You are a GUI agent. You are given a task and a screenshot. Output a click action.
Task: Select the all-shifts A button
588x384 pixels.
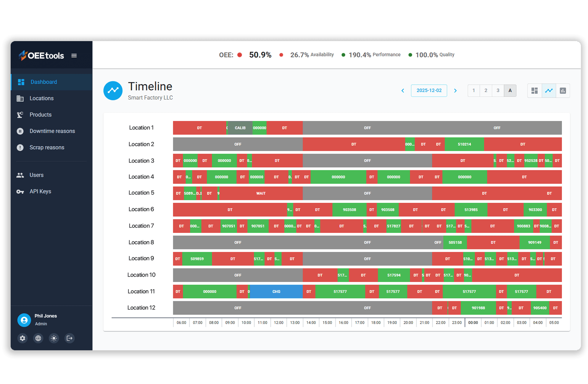point(510,90)
